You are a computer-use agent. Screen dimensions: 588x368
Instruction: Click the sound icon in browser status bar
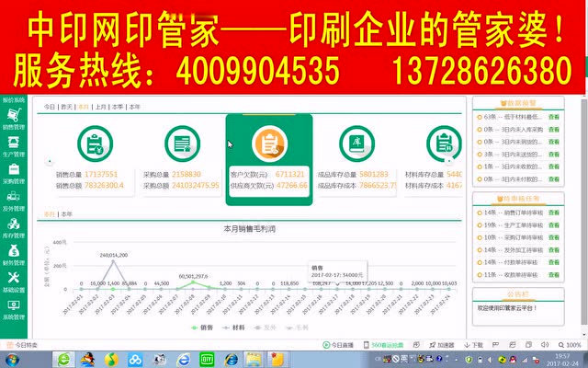pyautogui.click(x=545, y=345)
